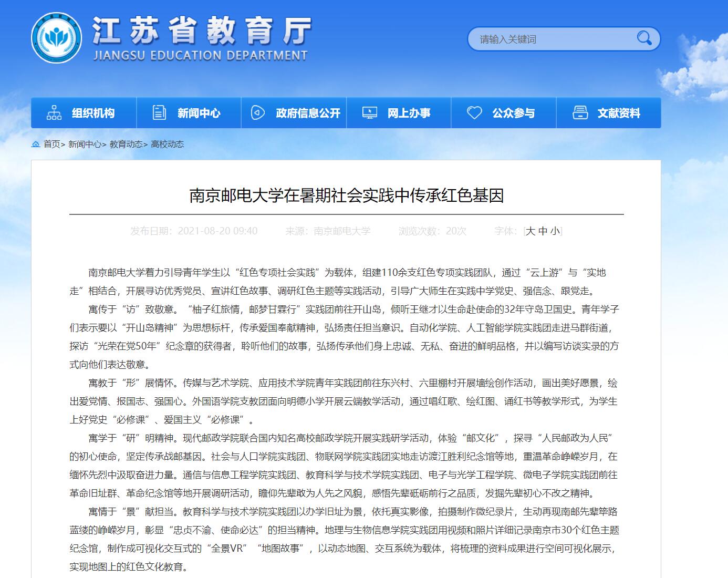Set font size to 小

point(555,231)
